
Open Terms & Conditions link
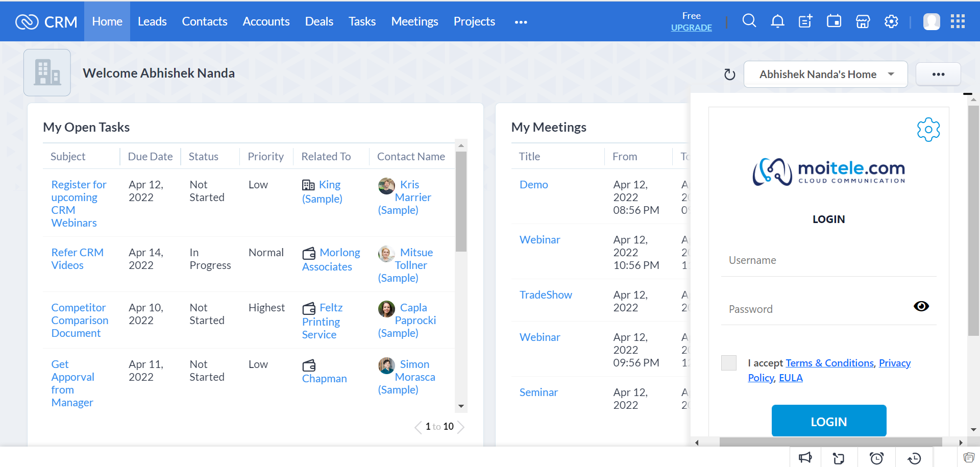tap(830, 363)
